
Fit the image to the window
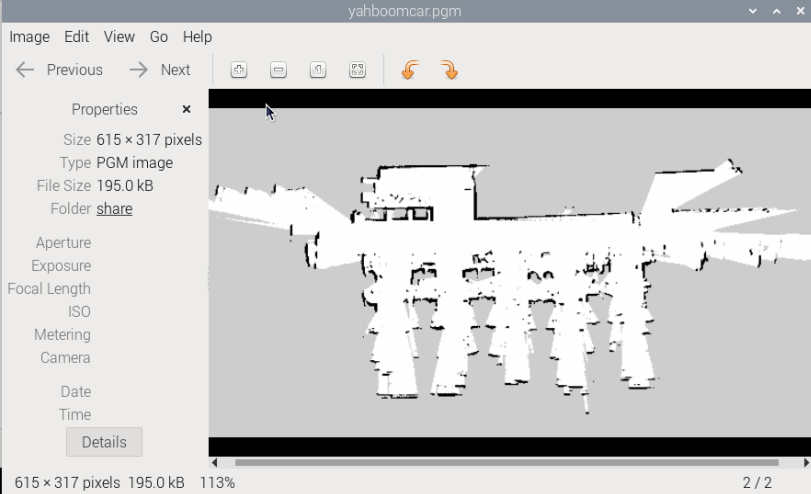[357, 70]
